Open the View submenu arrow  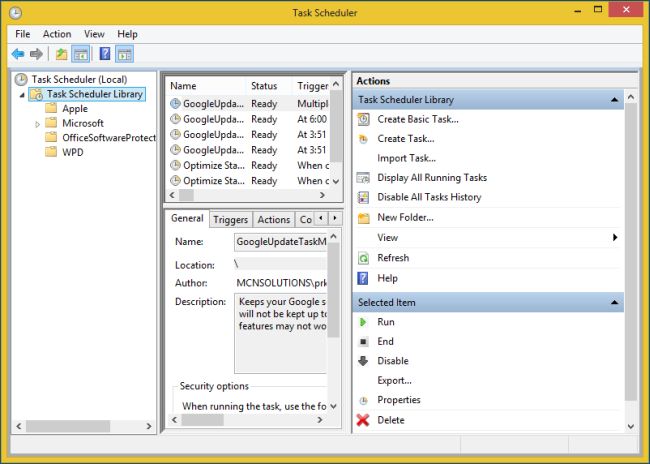615,238
